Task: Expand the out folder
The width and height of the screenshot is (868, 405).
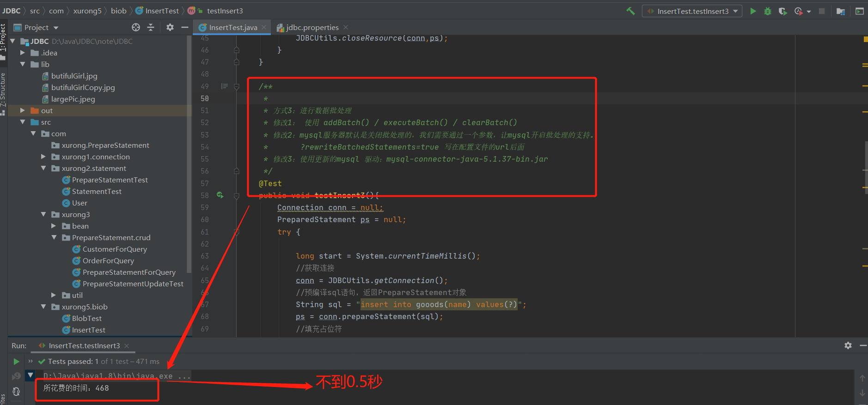Action: tap(23, 110)
